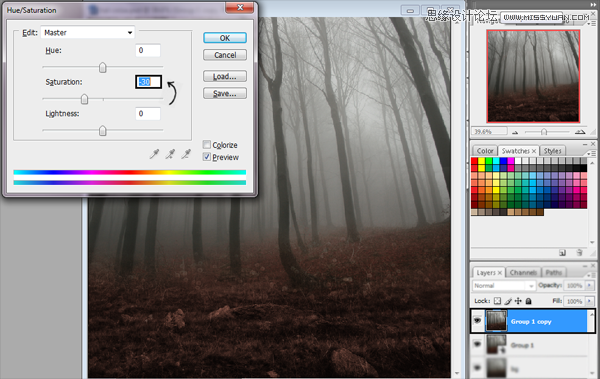Select the subtract-from-sample eyedropper
Screen dimensions: 600x379
pyautogui.click(x=186, y=154)
